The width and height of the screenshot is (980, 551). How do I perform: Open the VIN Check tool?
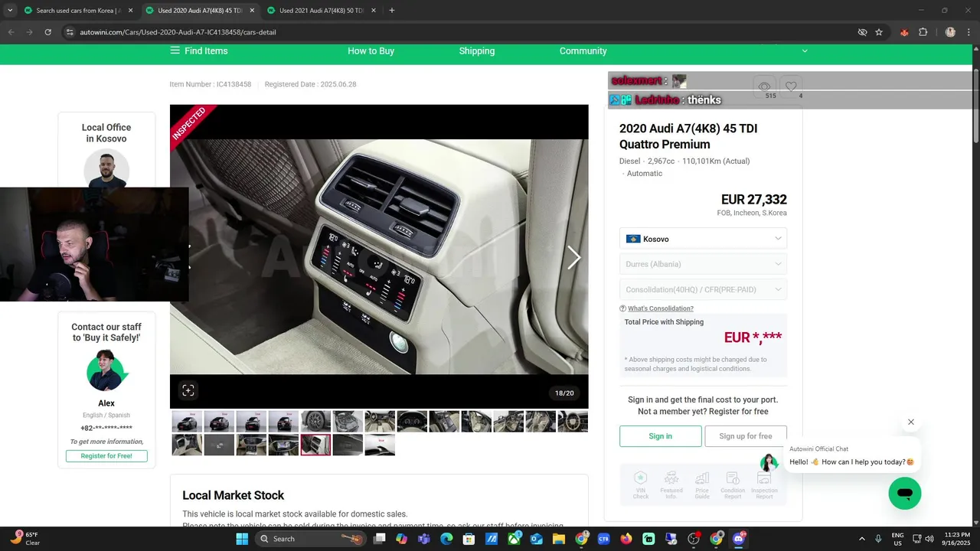coord(640,485)
